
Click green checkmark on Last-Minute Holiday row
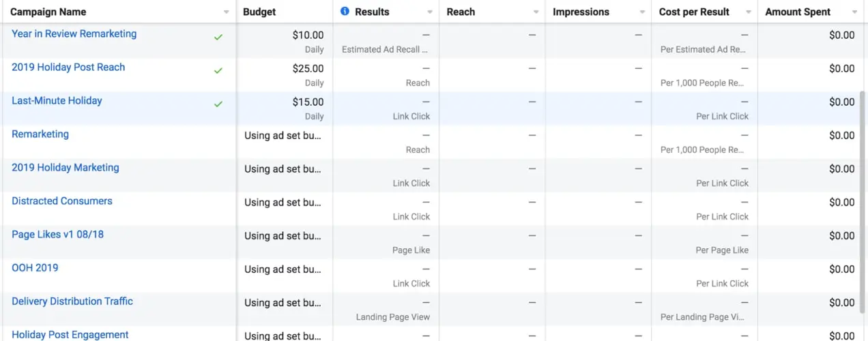[218, 104]
